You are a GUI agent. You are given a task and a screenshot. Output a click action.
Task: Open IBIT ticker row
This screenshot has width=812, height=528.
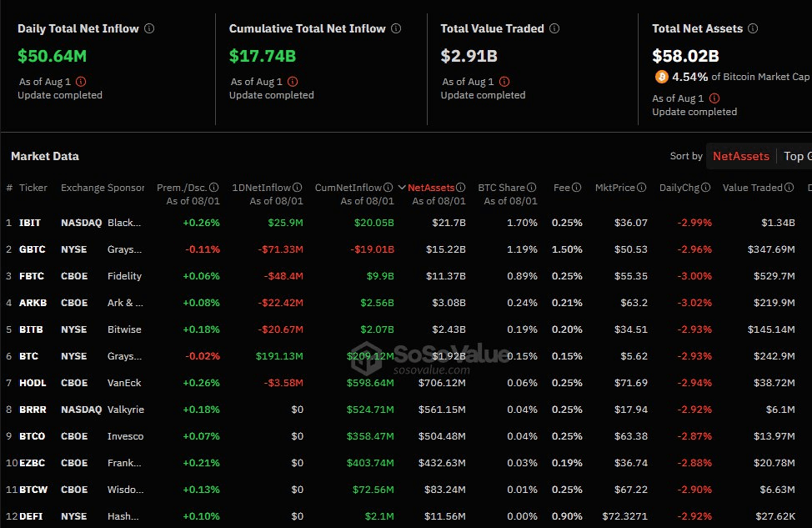coord(30,223)
